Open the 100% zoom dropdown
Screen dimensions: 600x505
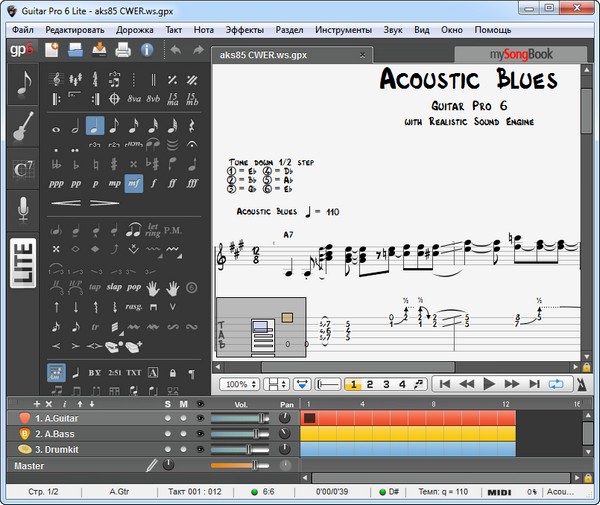tap(239, 384)
